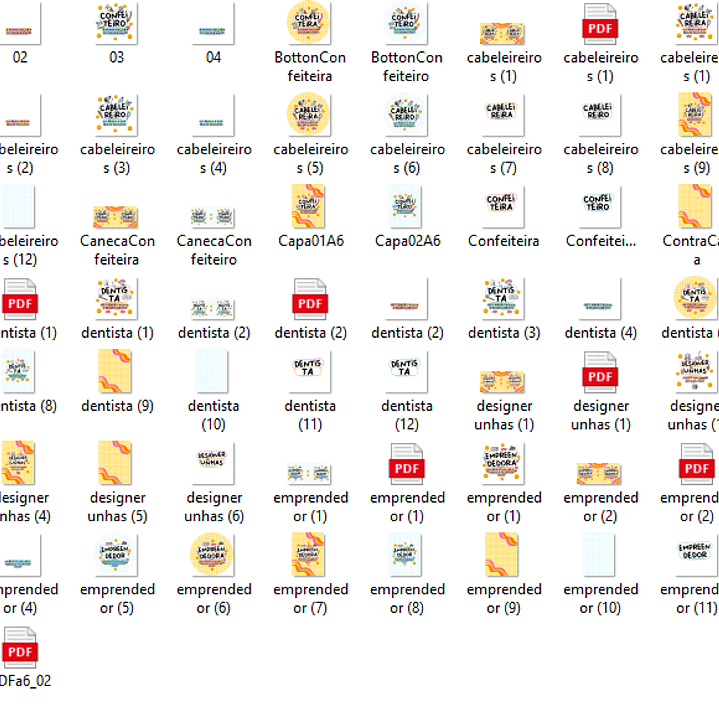The image size is (719, 719).
Task: Select the designer unhas (1) PDF icon
Action: [x=601, y=373]
